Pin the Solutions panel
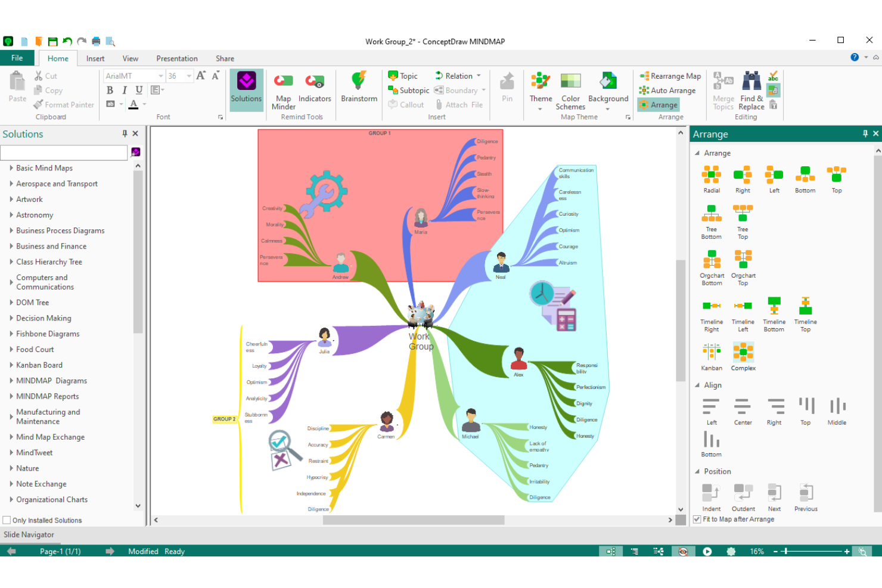 click(x=125, y=133)
